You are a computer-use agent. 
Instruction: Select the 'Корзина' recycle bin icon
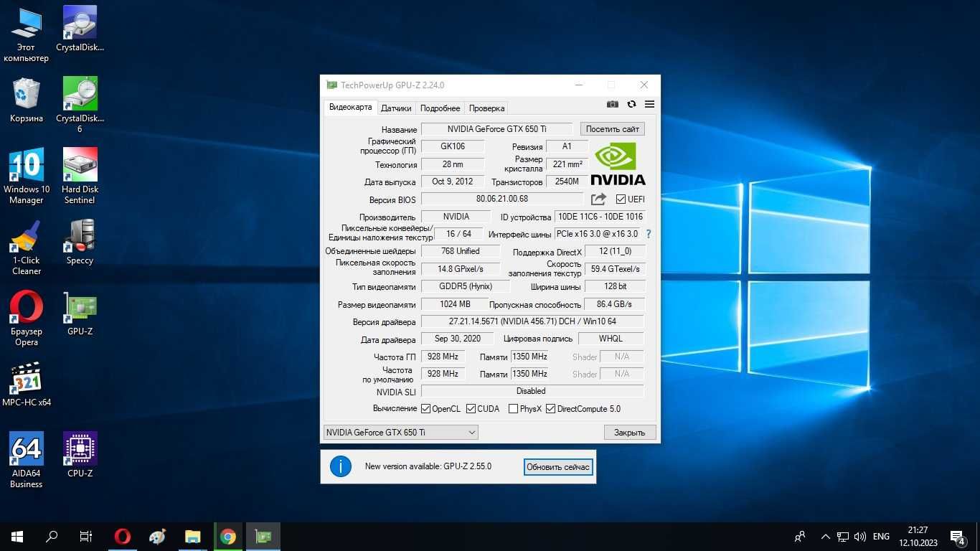point(27,100)
